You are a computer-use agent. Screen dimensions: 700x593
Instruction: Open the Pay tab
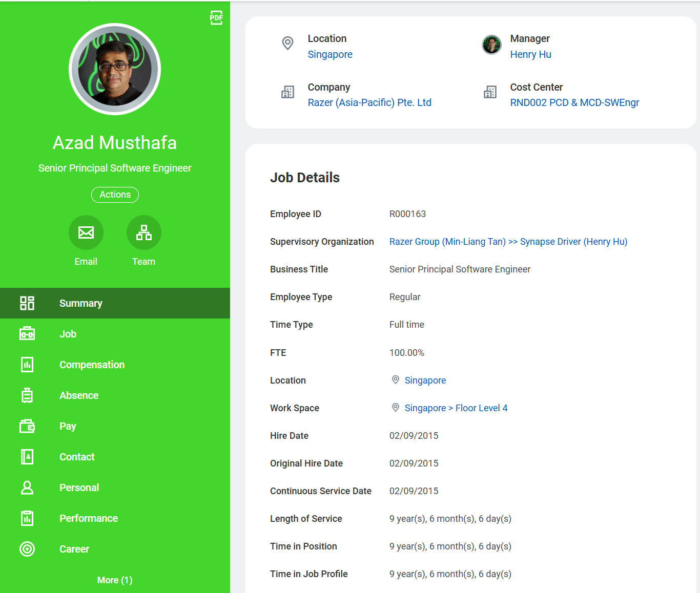(x=115, y=426)
